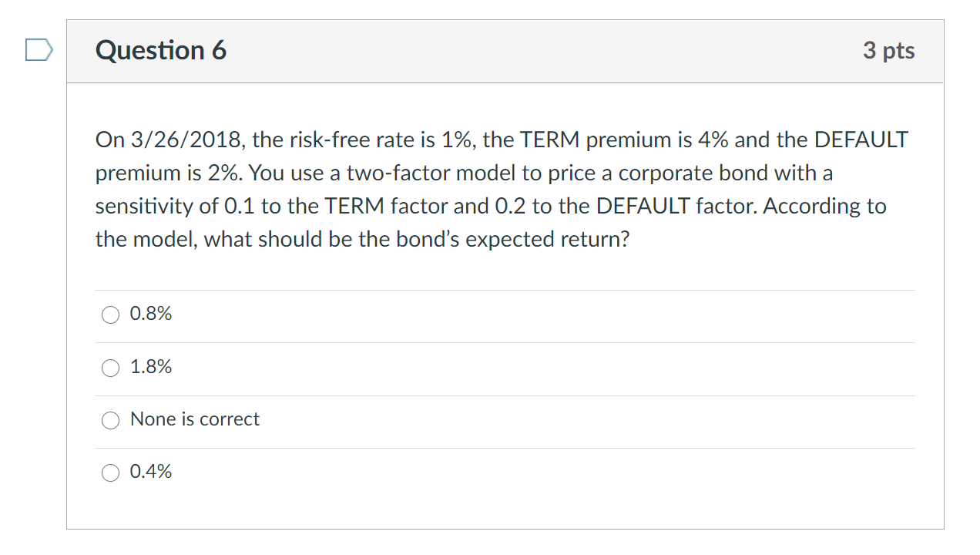Click the 0.8% answer label text

pos(151,314)
